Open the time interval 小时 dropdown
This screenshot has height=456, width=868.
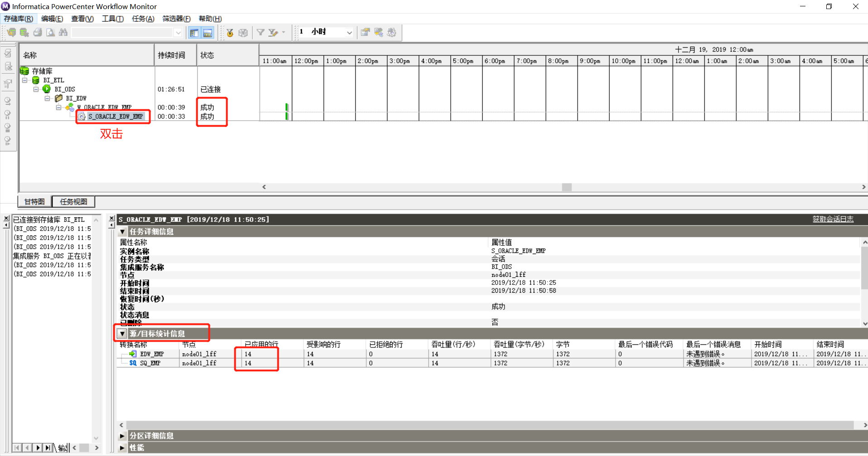point(349,32)
